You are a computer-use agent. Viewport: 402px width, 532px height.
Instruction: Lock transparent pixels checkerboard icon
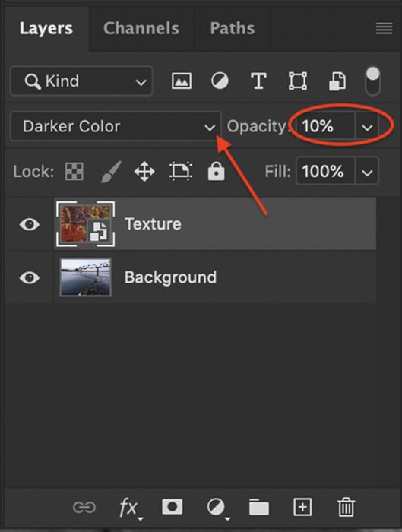click(74, 171)
